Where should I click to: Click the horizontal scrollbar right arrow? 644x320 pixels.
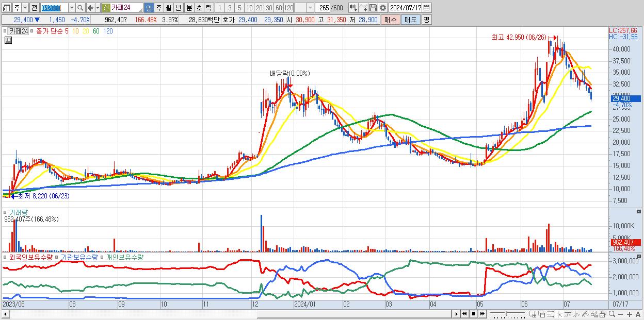coord(456,314)
